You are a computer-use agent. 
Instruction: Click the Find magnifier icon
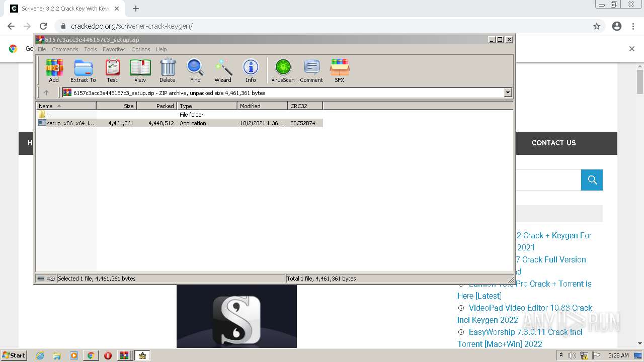click(195, 71)
